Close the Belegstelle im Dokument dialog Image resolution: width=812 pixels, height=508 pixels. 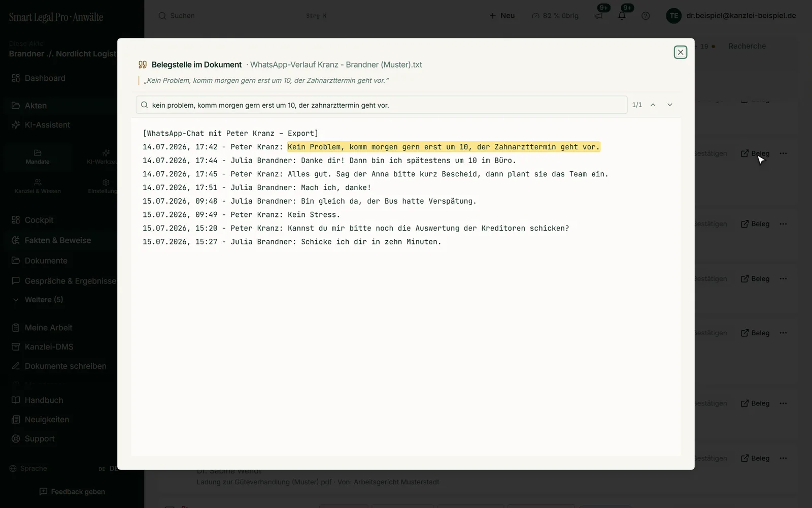tap(681, 52)
